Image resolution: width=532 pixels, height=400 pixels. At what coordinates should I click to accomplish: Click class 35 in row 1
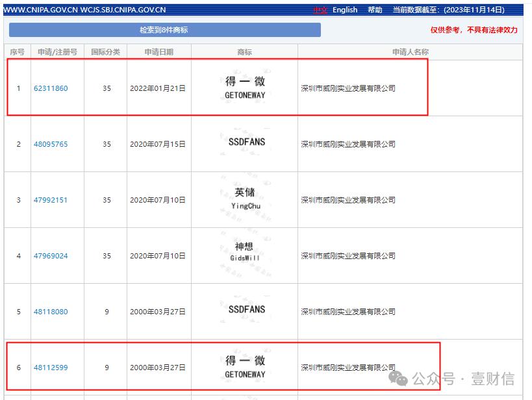[107, 88]
